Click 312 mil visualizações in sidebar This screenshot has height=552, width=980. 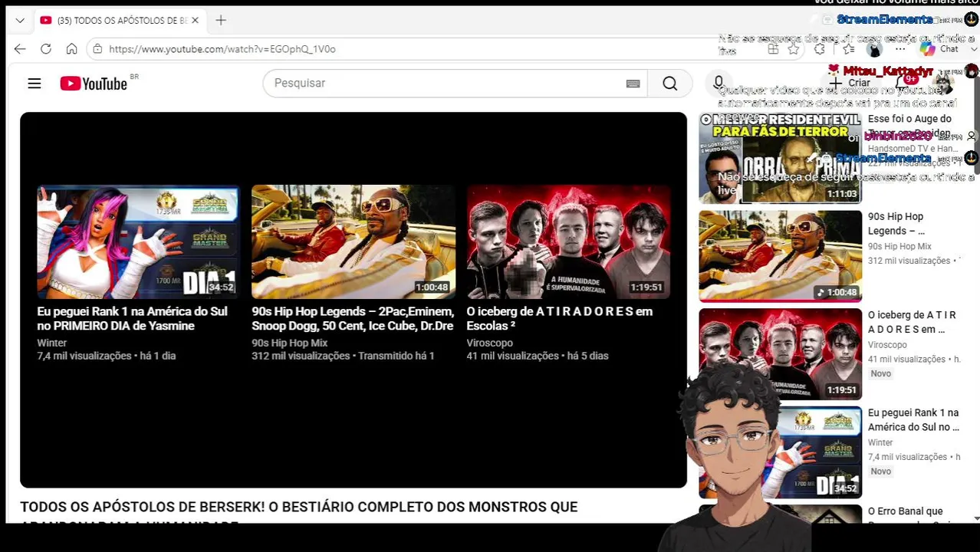pos(909,261)
